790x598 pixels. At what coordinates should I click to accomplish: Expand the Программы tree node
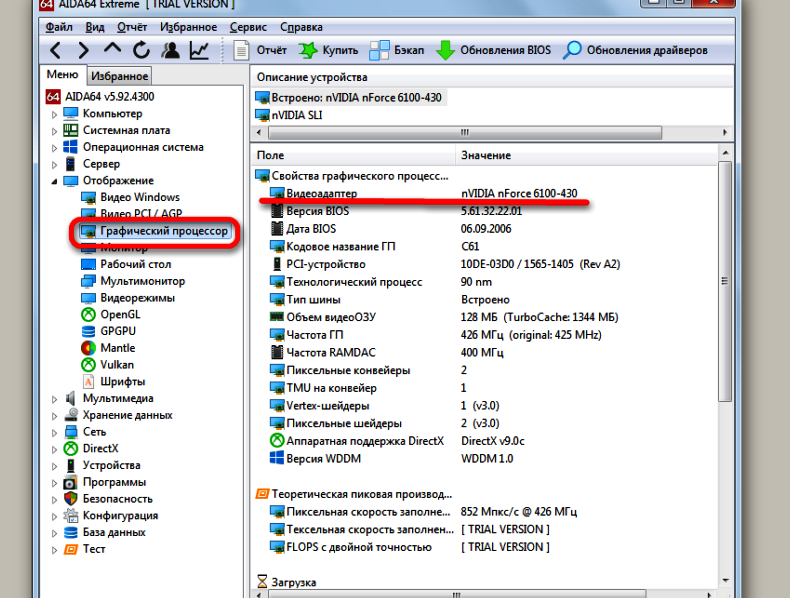click(54, 483)
